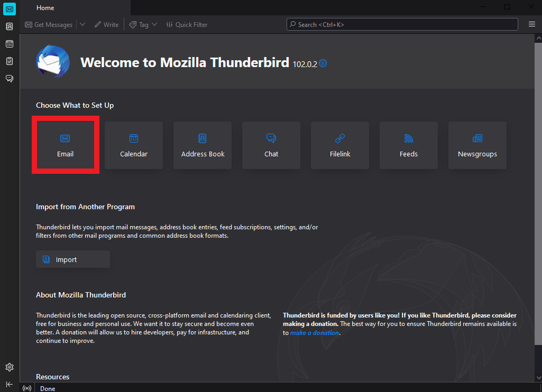The height and width of the screenshot is (392, 542).
Task: Open the Thunderbird hamburger menu
Action: point(532,24)
